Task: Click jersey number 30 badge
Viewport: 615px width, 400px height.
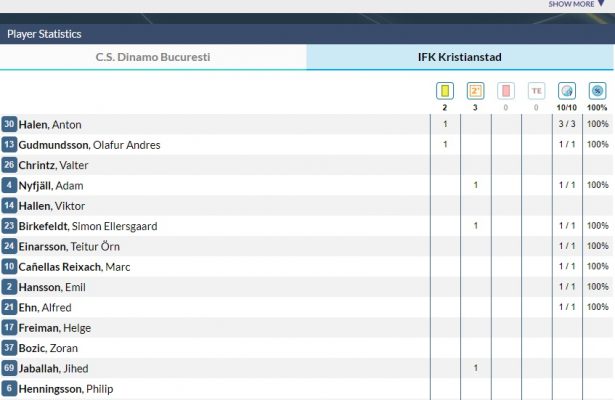Action: pyautogui.click(x=9, y=124)
